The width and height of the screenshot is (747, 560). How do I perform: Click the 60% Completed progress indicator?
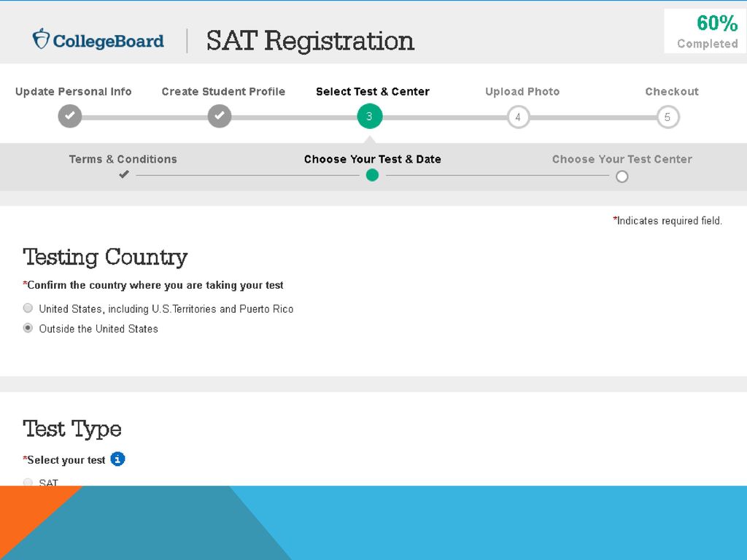tap(706, 31)
